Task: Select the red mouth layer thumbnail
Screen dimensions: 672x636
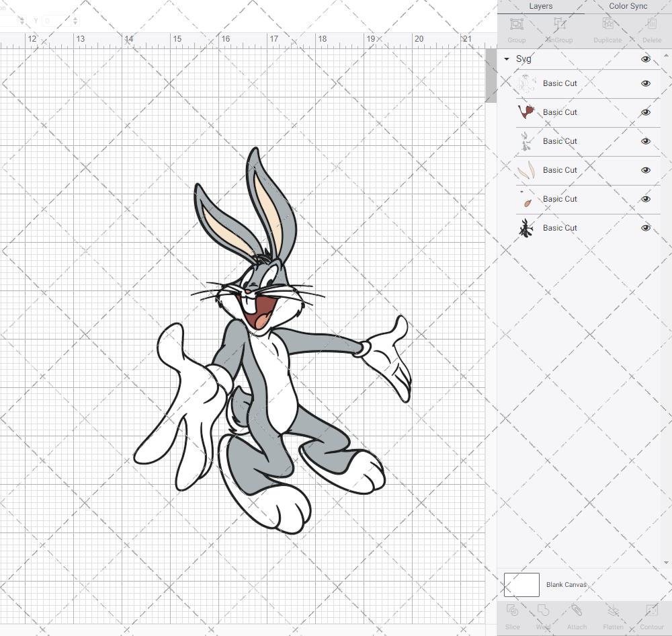Action: coord(526,112)
